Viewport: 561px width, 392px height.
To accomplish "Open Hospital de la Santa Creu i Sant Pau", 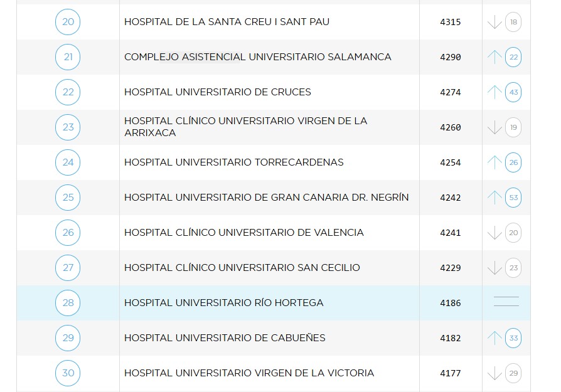I will coord(227,22).
